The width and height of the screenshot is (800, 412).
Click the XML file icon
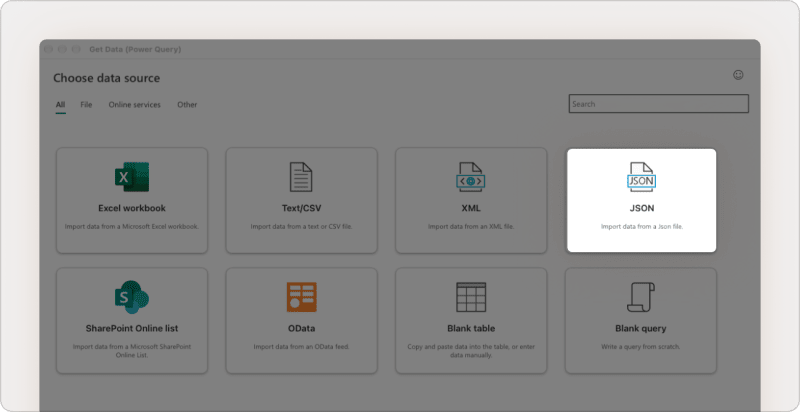(470, 177)
